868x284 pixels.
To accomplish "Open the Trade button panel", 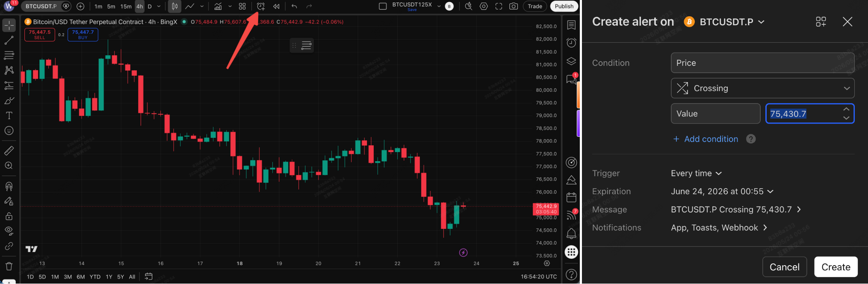I will (534, 6).
